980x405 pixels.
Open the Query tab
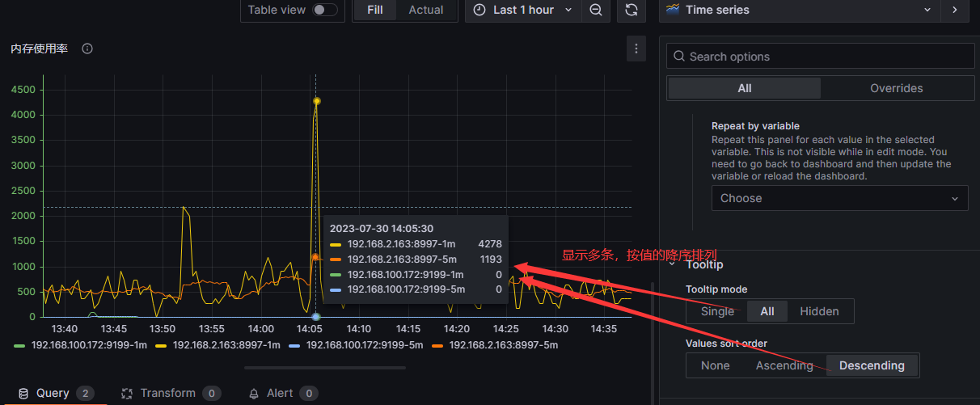[x=55, y=393]
